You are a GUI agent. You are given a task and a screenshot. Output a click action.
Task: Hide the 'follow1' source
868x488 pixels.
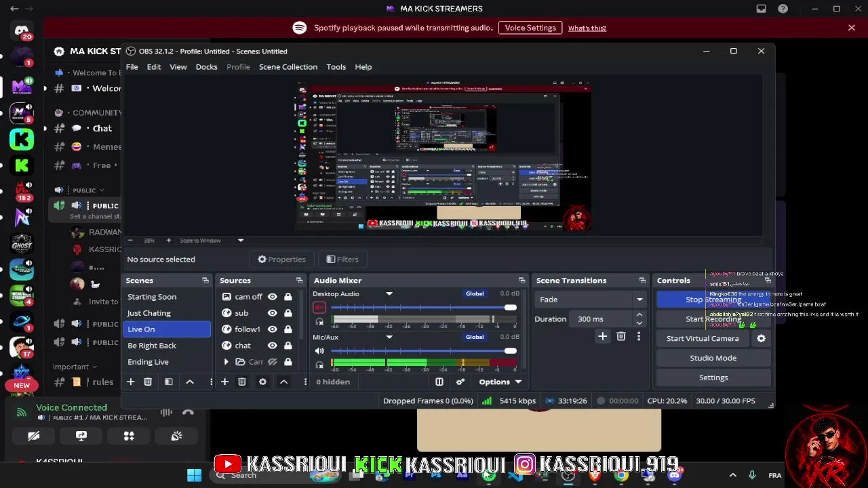pyautogui.click(x=273, y=329)
